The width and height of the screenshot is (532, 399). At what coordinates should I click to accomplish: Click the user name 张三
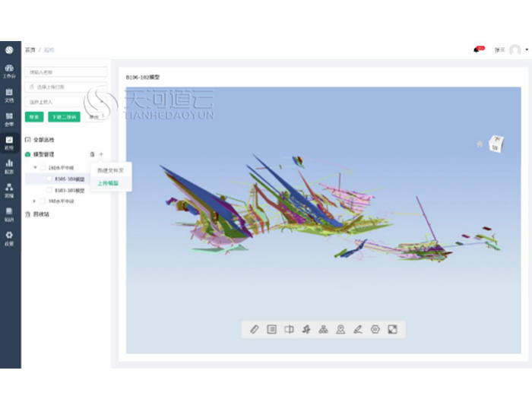(499, 50)
